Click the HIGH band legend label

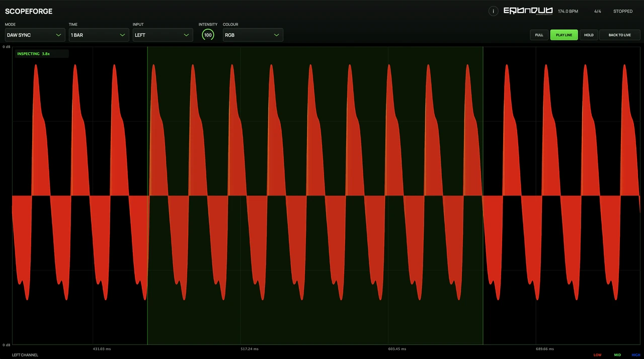coord(636,355)
